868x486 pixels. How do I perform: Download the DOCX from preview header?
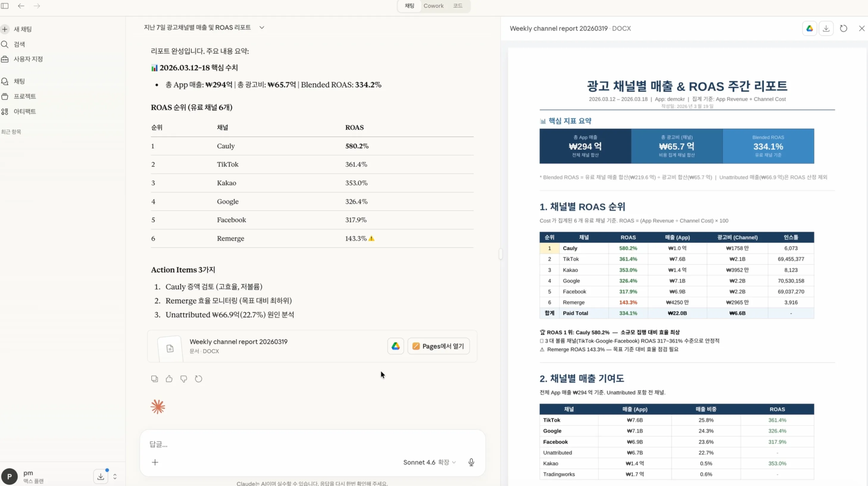tap(826, 29)
